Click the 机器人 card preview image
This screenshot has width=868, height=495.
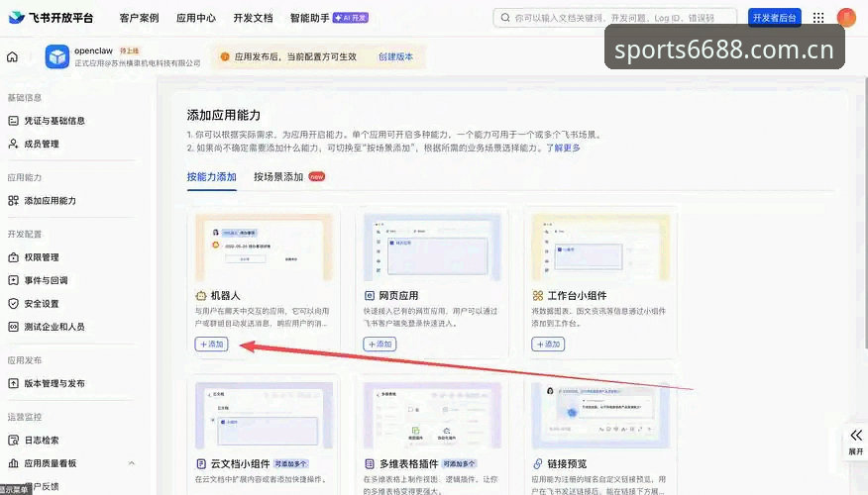tap(264, 247)
